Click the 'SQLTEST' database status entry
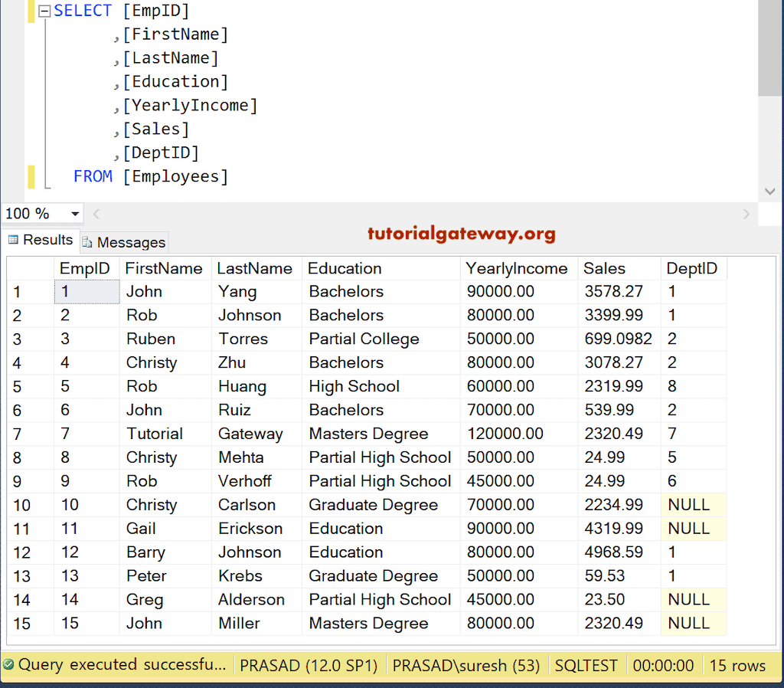Screen dimensions: 784x688 coord(586,666)
